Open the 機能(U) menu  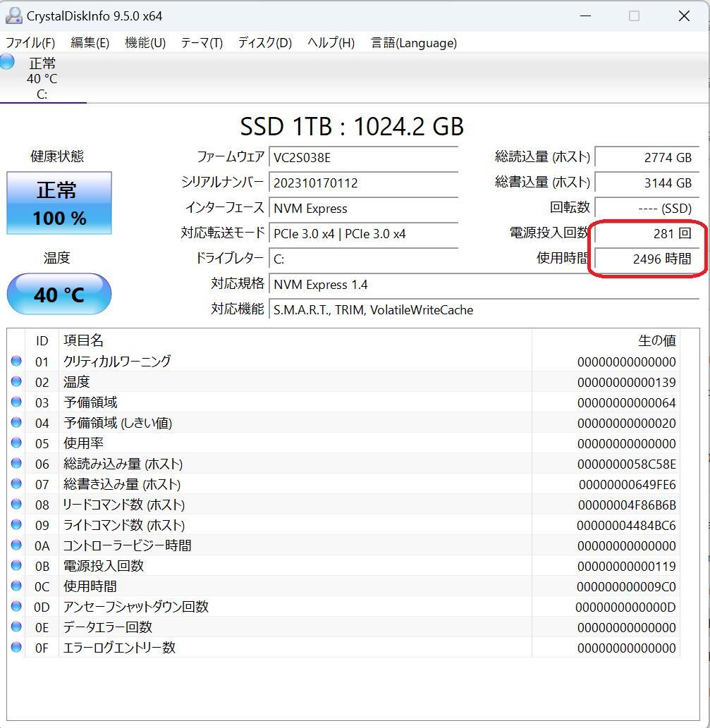(145, 43)
